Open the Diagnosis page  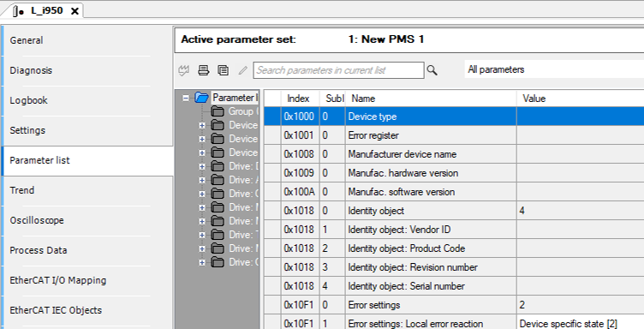31,70
